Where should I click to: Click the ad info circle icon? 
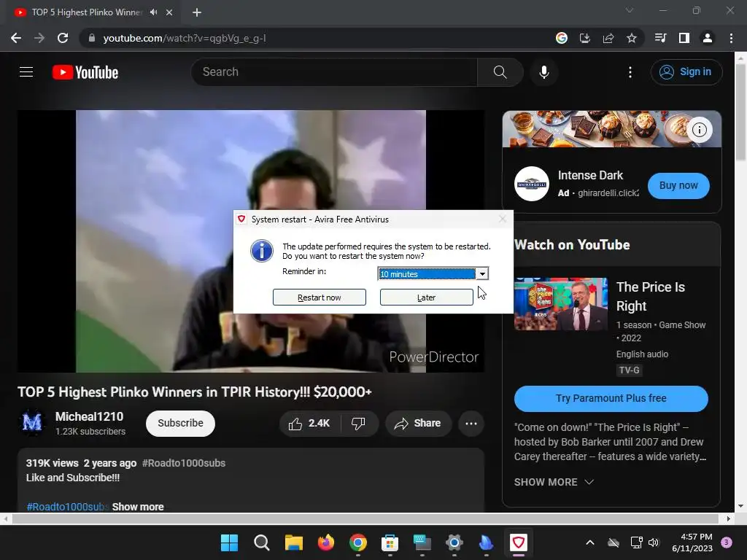pos(700,130)
